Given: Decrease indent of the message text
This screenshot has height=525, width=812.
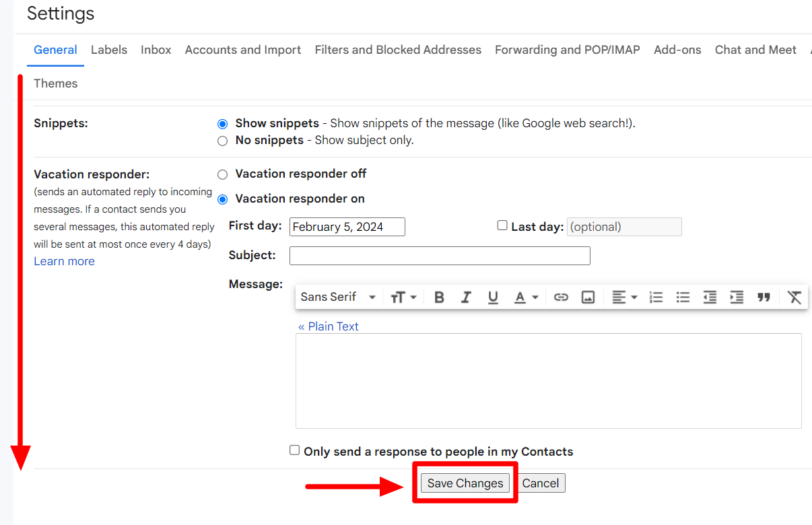Looking at the screenshot, I should click(710, 297).
